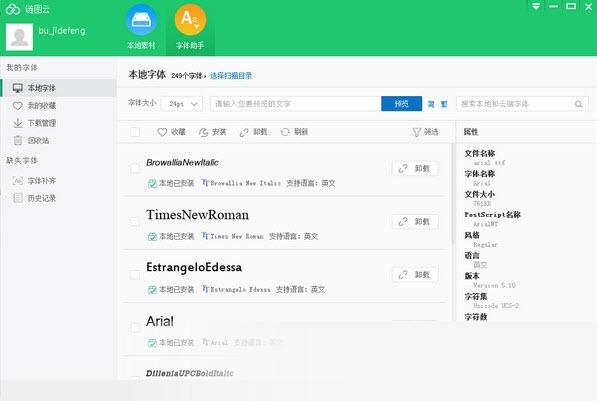Select the EstrangeloEdessa font preview

point(194,267)
